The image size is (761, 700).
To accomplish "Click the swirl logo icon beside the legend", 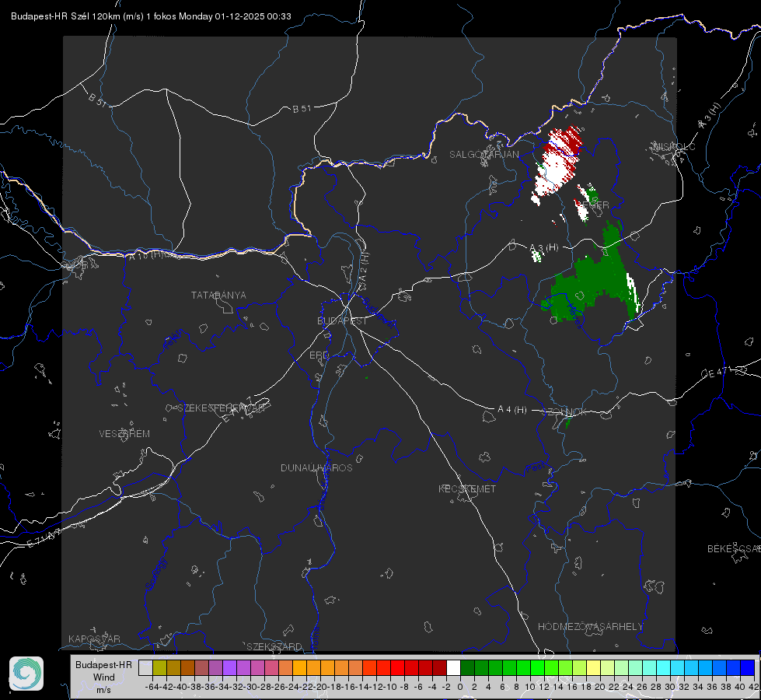I will [x=26, y=674].
